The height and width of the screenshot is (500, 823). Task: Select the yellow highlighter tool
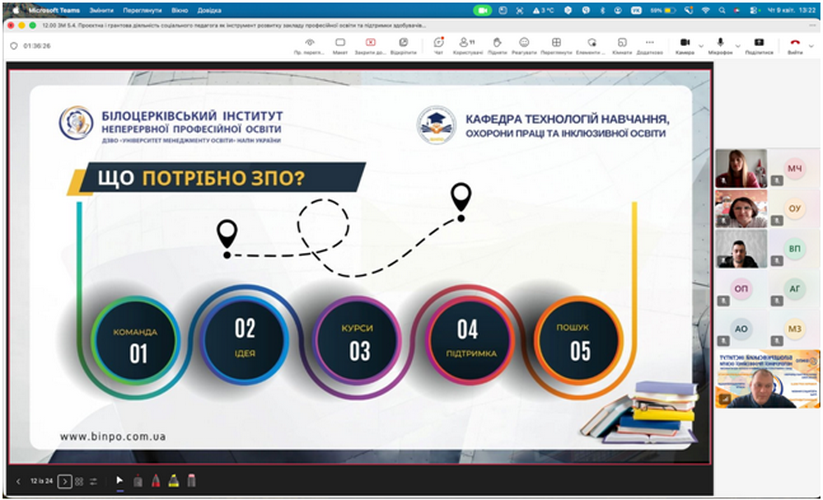(173, 481)
